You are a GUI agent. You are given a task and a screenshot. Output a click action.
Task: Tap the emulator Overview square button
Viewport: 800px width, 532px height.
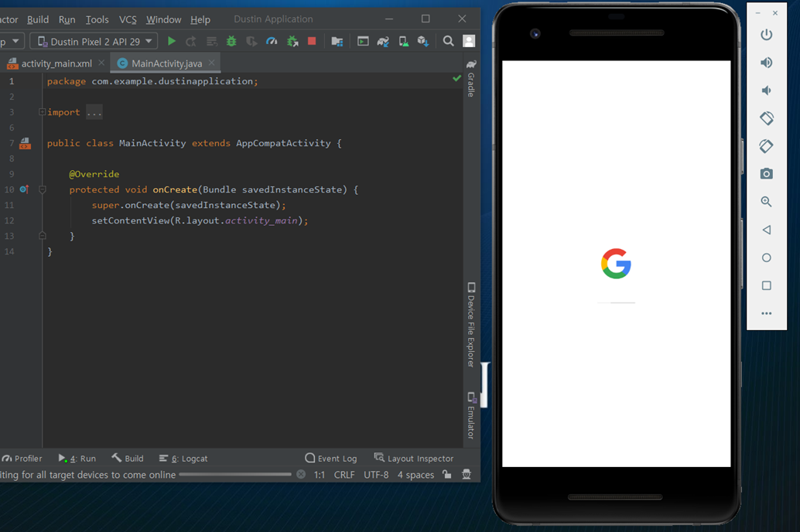[766, 285]
